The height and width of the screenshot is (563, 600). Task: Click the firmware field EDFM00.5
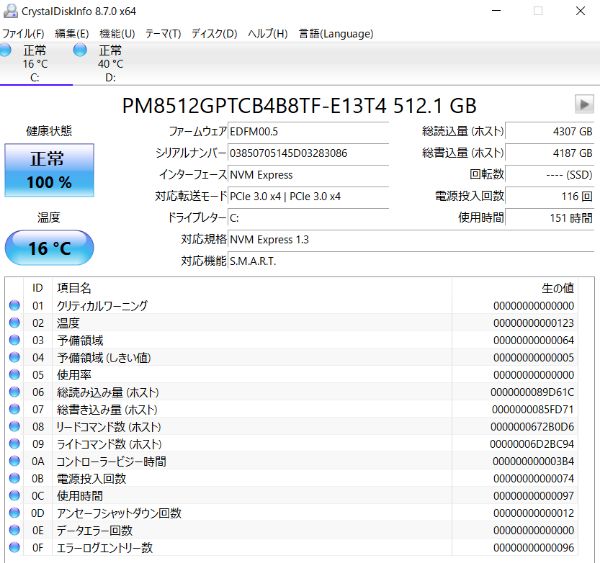click(x=308, y=132)
